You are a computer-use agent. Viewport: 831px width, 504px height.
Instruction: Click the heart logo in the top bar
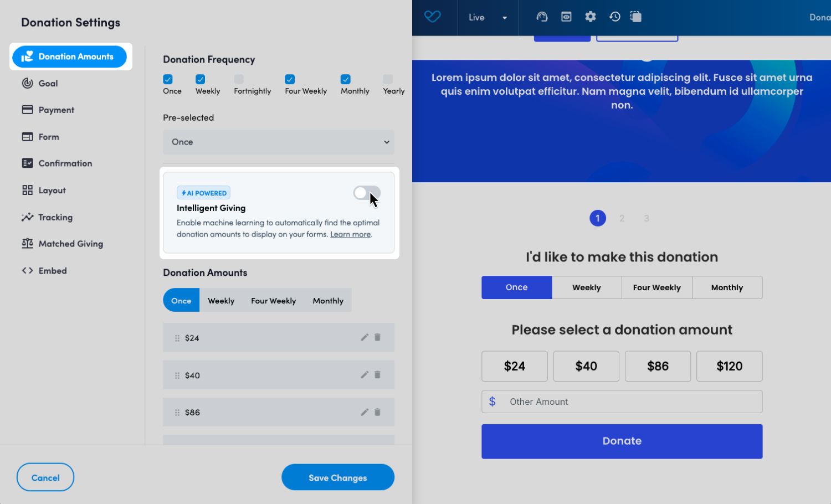(432, 17)
